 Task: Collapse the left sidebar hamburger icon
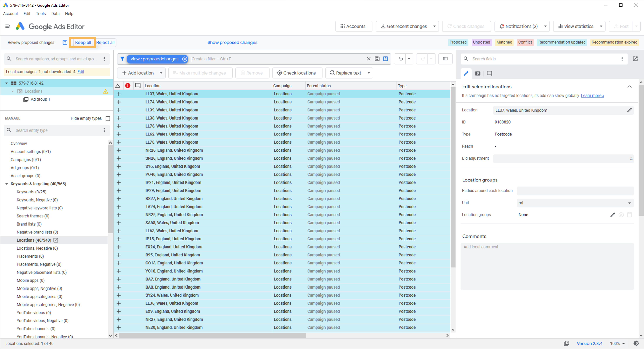(x=8, y=26)
